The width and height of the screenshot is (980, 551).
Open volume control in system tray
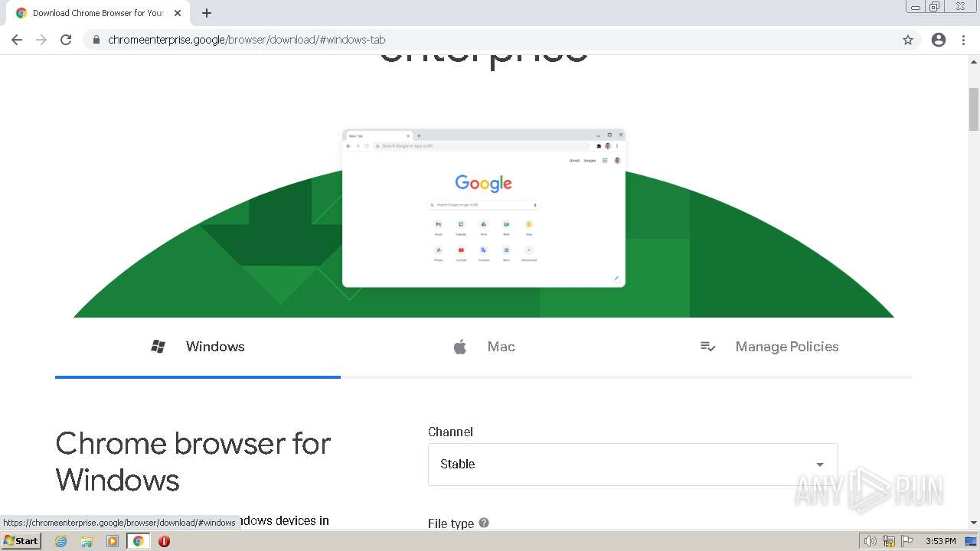870,541
